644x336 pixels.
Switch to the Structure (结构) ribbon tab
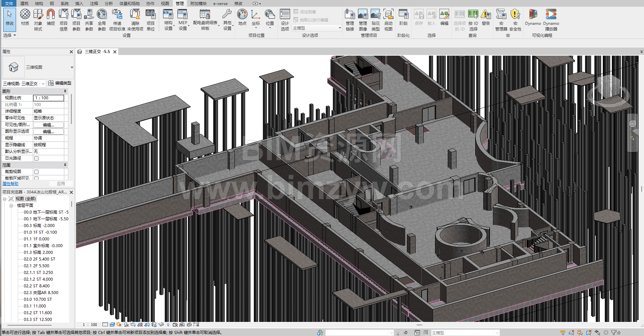coord(39,3)
